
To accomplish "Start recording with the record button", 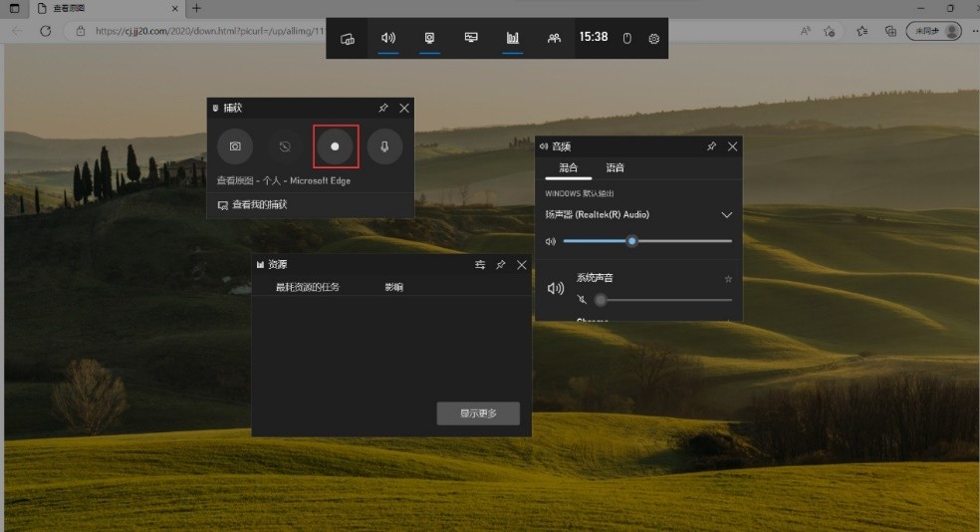I will coord(335,146).
